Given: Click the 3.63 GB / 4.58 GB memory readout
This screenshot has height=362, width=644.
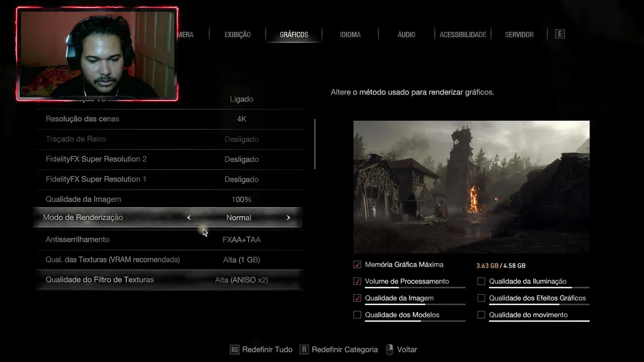Looking at the screenshot, I should click(x=501, y=265).
